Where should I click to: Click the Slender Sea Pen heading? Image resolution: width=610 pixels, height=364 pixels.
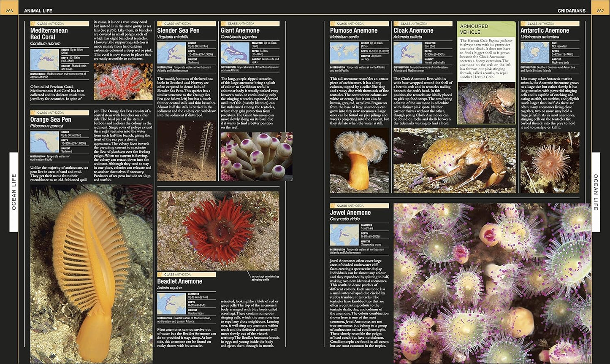tap(178, 31)
